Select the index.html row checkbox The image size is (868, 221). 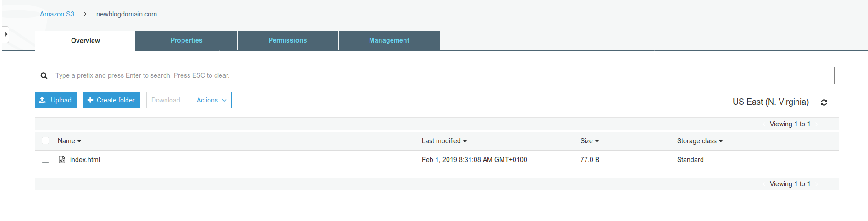pyautogui.click(x=45, y=159)
